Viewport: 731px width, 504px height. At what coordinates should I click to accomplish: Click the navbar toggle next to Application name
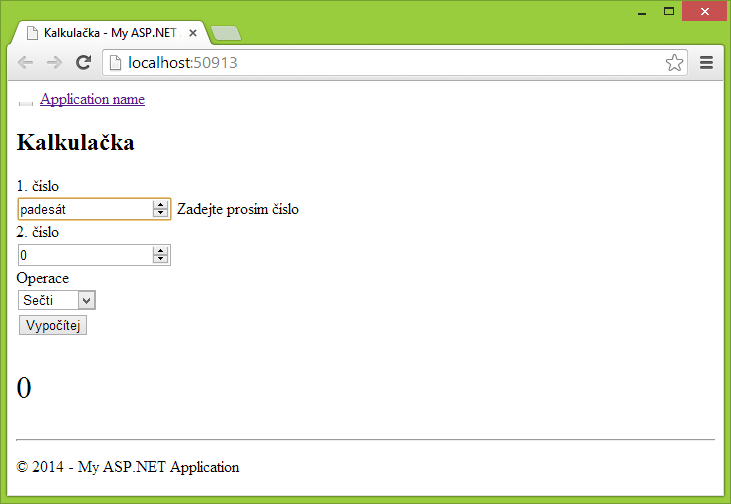click(26, 103)
